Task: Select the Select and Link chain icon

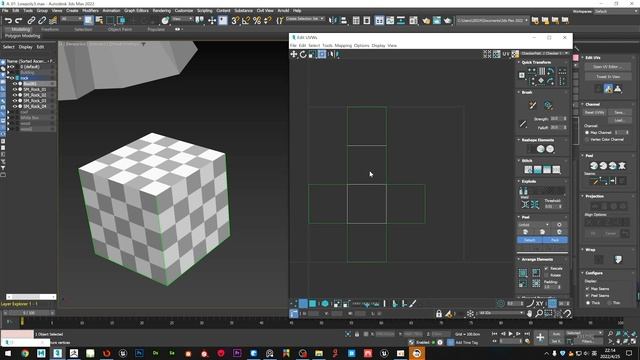Action: pos(31,20)
